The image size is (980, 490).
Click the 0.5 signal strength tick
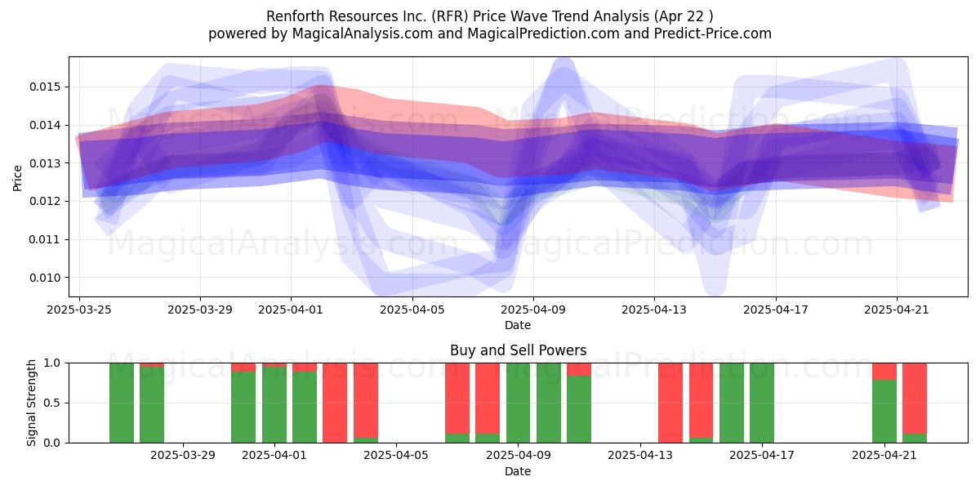[54, 403]
